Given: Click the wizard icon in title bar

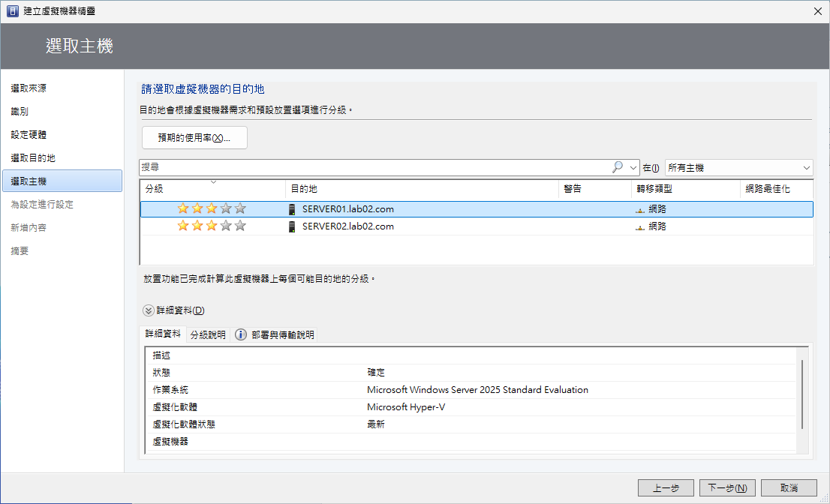Looking at the screenshot, I should point(12,10).
